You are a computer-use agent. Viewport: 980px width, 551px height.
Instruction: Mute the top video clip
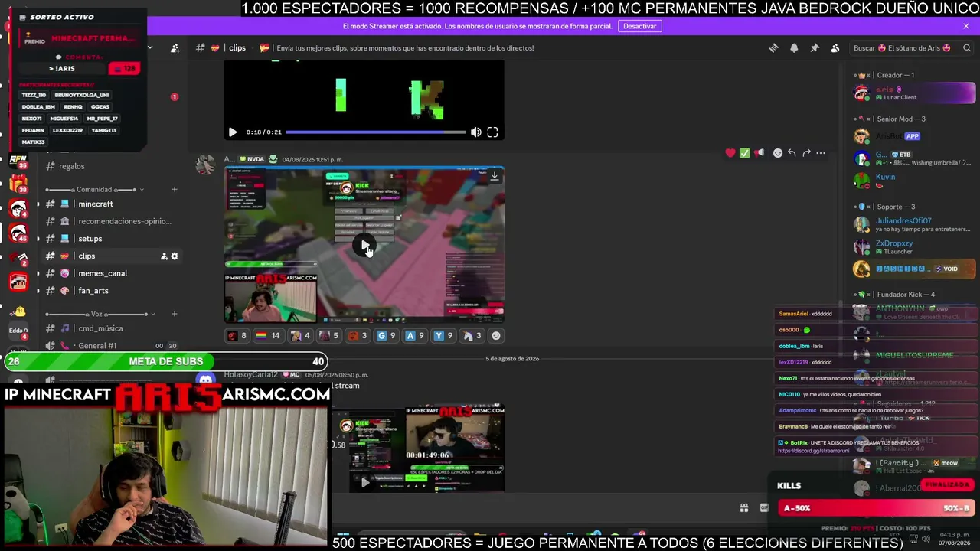(476, 132)
